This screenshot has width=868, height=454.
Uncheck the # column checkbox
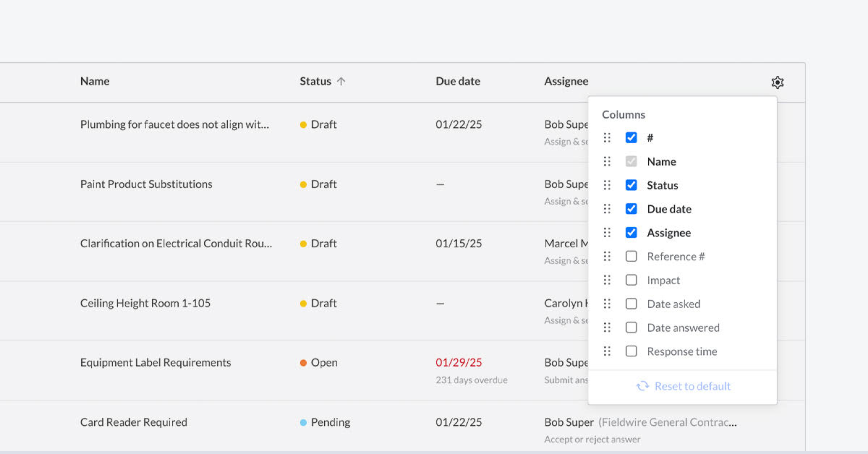point(631,137)
